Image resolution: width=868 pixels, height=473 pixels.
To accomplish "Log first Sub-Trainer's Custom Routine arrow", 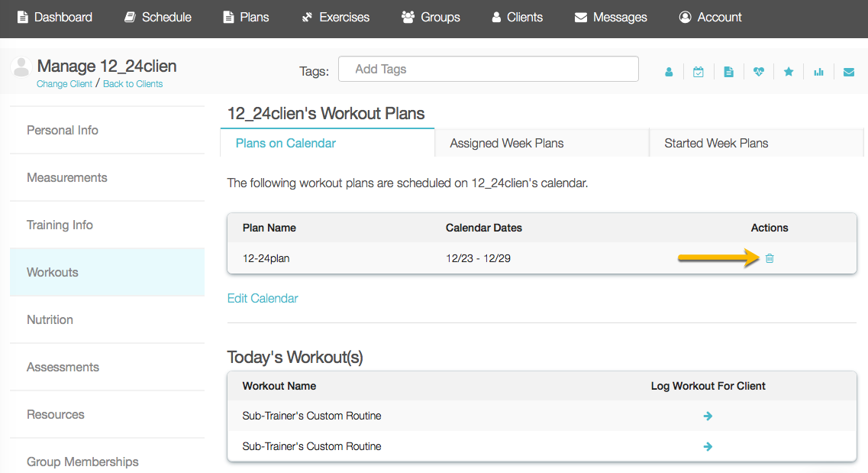I will point(708,416).
